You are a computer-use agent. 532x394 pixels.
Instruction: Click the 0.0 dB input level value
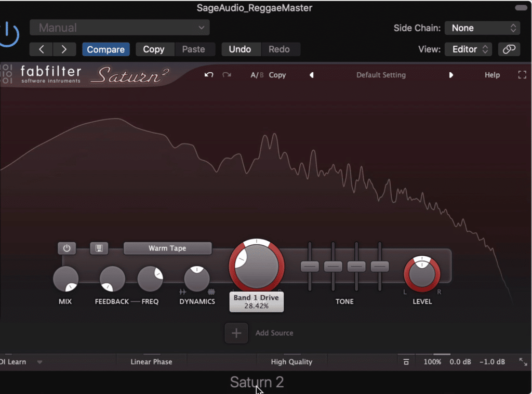(x=460, y=362)
